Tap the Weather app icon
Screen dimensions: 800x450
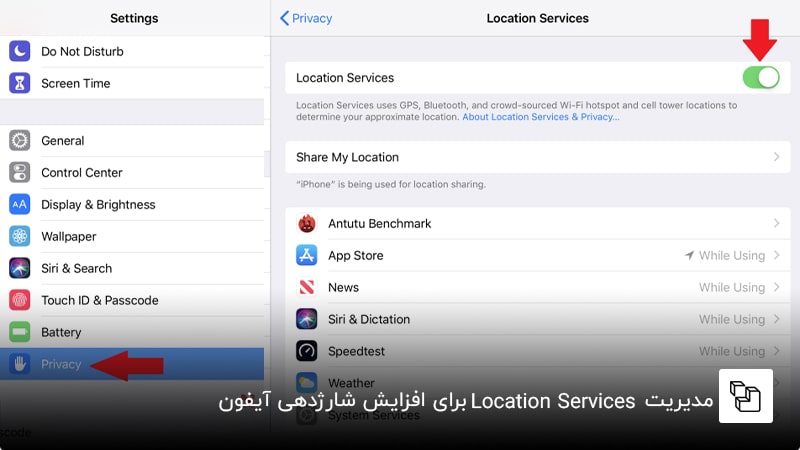307,383
